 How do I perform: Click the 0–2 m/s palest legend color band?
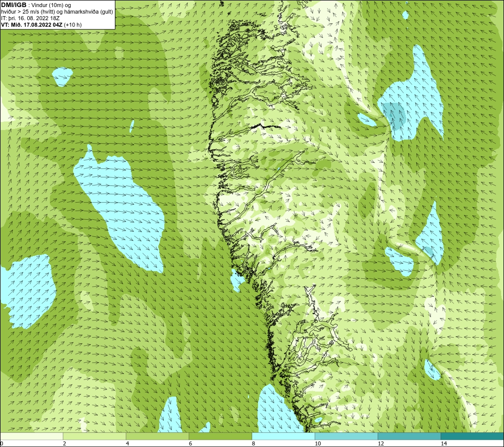click(31, 436)
